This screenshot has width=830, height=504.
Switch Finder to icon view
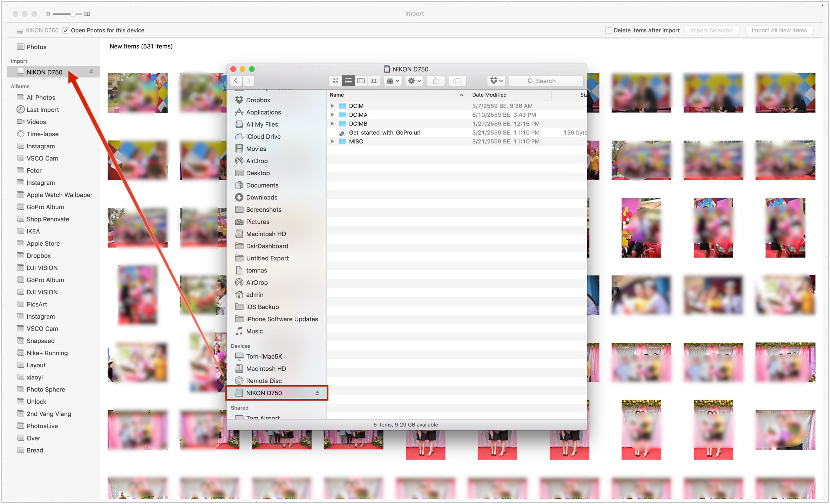pyautogui.click(x=335, y=81)
